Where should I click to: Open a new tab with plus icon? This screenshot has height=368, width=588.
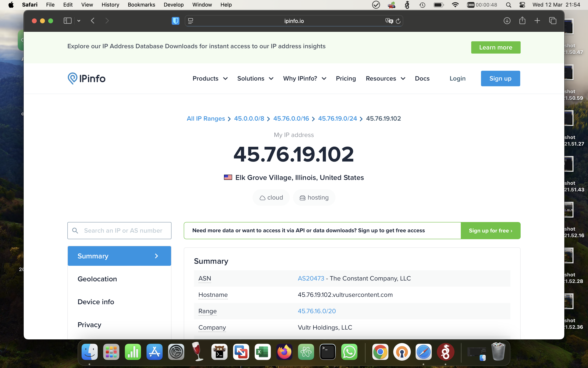tap(537, 21)
